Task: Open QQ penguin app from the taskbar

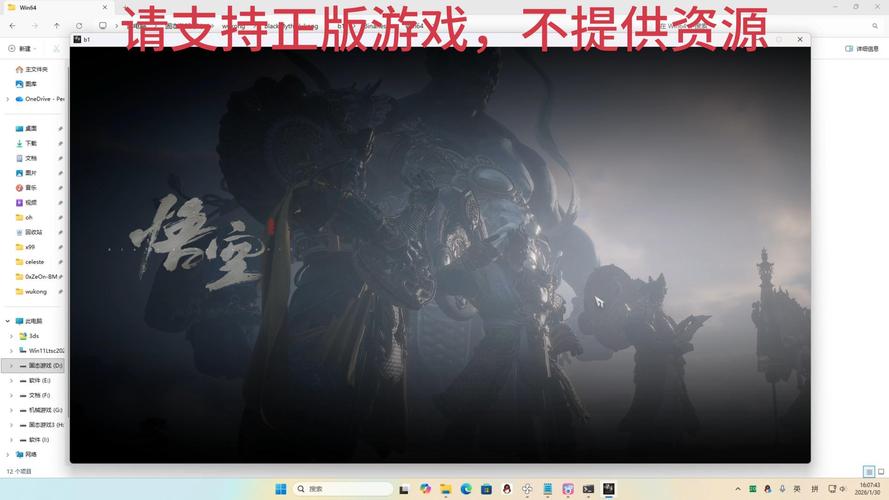Action: [507, 489]
